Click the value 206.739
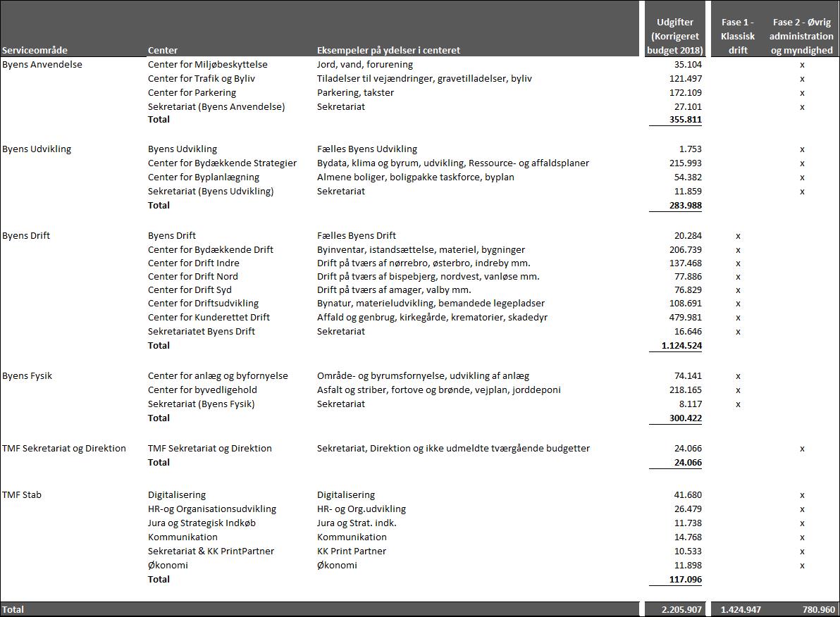Screen dimensions: 840x617 686,249
